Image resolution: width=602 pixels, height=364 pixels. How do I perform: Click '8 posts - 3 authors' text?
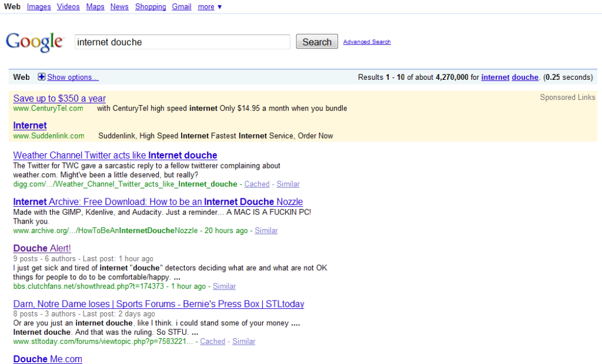pos(44,314)
